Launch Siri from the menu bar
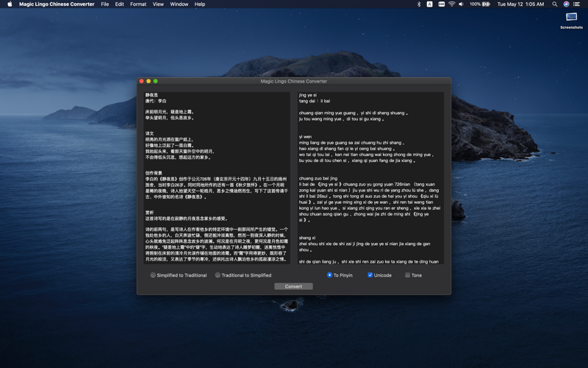This screenshot has height=368, width=588. click(566, 4)
